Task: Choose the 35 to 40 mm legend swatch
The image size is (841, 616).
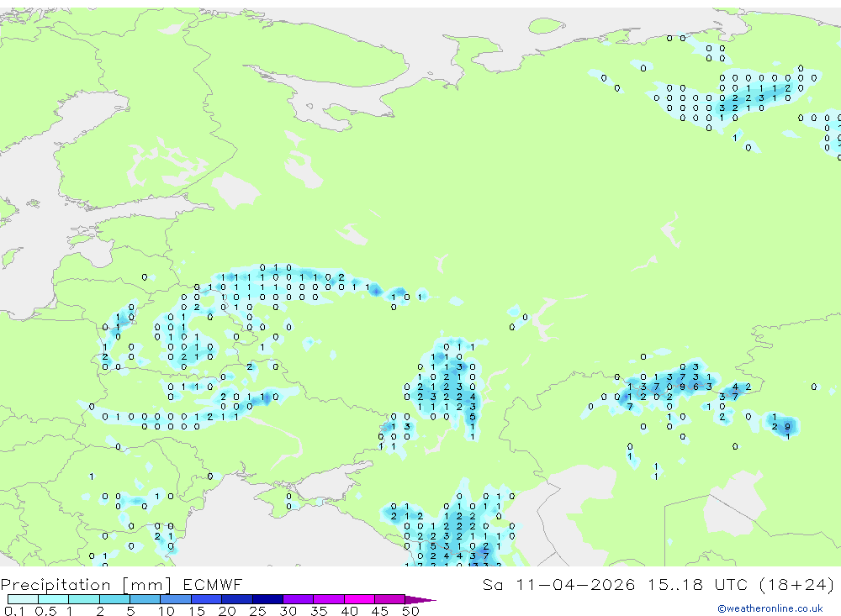Action: coord(329,599)
